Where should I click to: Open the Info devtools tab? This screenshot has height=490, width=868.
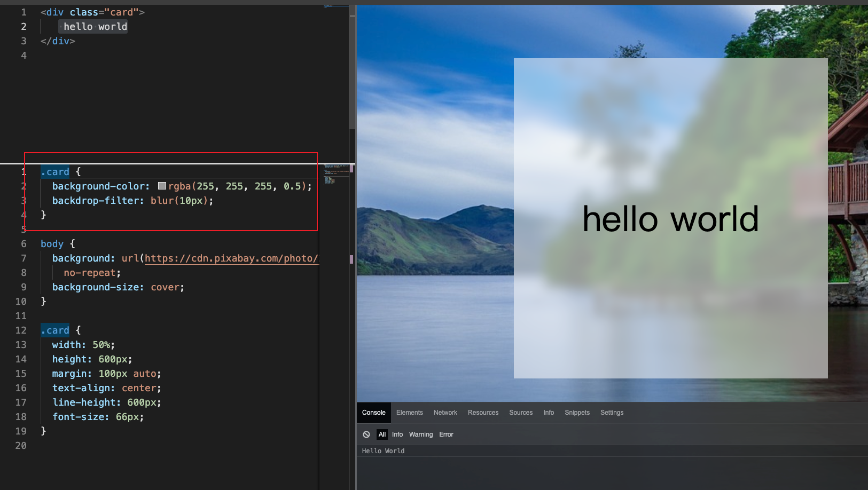click(549, 413)
